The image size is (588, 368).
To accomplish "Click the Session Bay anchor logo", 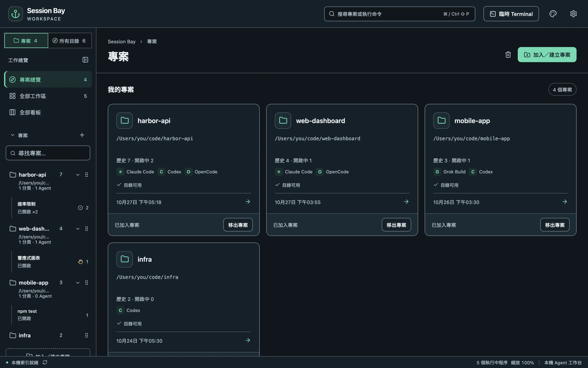I will [15, 14].
